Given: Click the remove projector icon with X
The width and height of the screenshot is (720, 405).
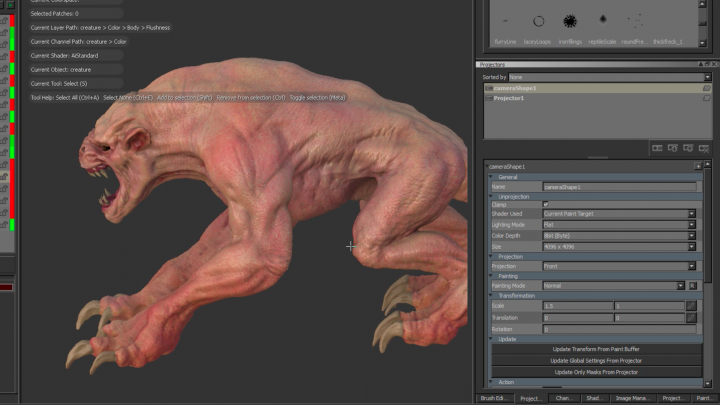Looking at the screenshot, I should click(703, 148).
